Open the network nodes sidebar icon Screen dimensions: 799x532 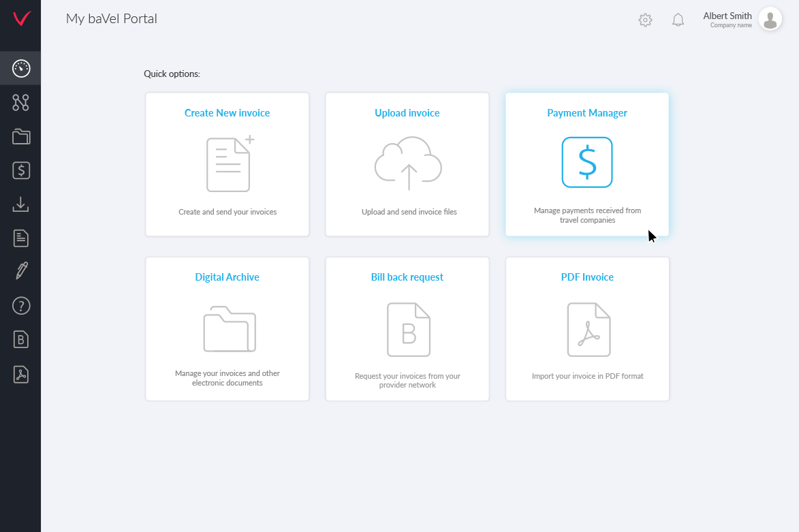(21, 102)
